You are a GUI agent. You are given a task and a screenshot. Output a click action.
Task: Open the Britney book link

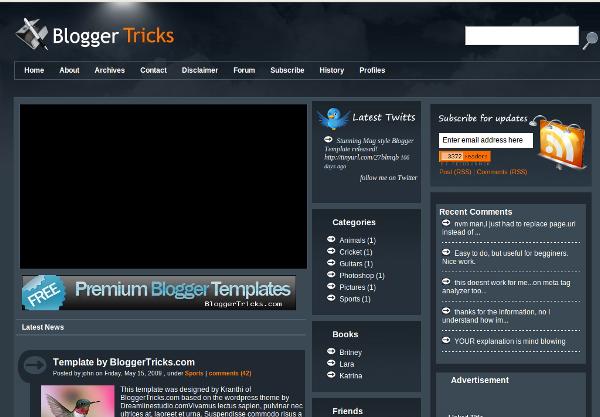351,352
